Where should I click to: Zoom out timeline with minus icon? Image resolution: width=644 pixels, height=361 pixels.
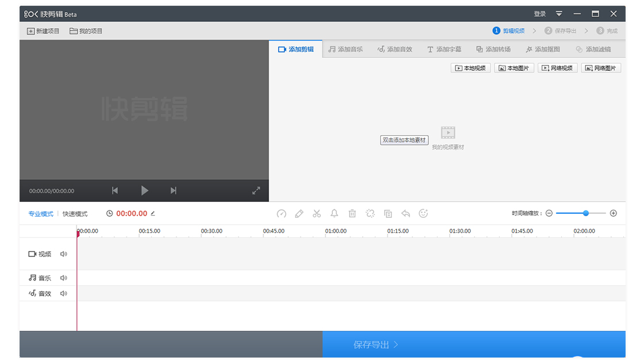point(549,213)
